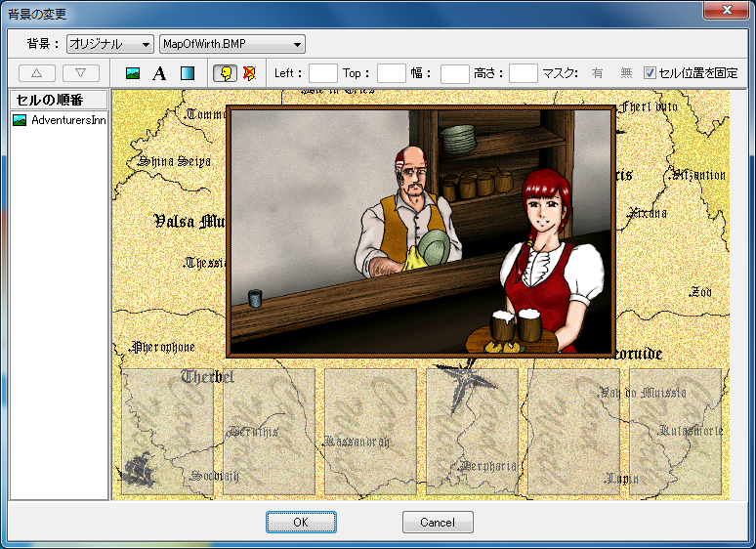Click the crossed-out character icon
Viewport: 756px width, 549px height.
tap(249, 73)
